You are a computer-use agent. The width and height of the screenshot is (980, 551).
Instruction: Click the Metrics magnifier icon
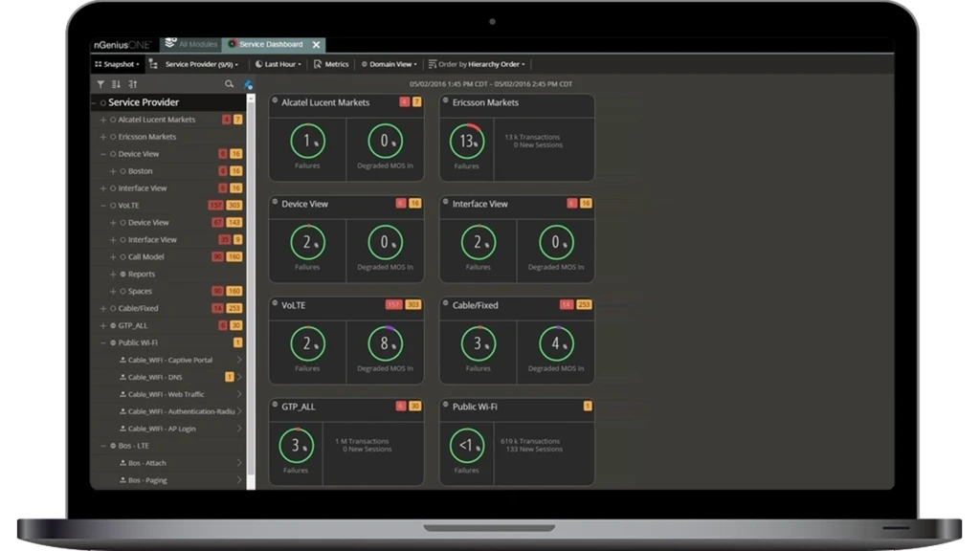coord(318,64)
